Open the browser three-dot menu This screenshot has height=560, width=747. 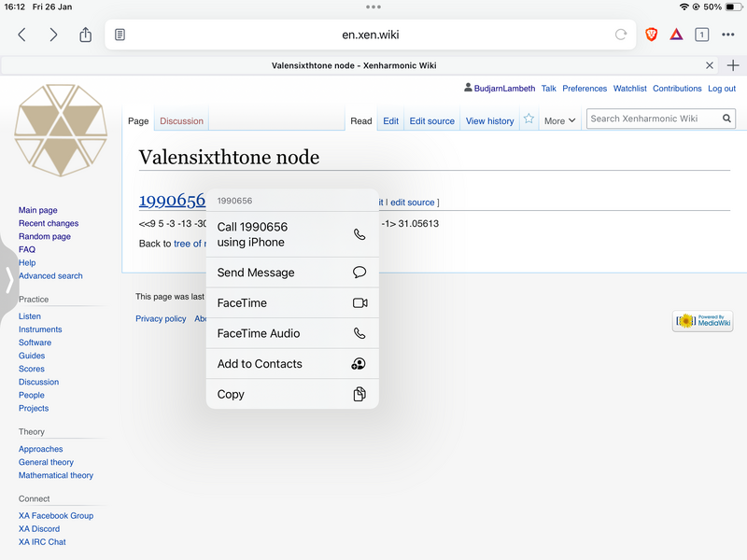click(728, 35)
